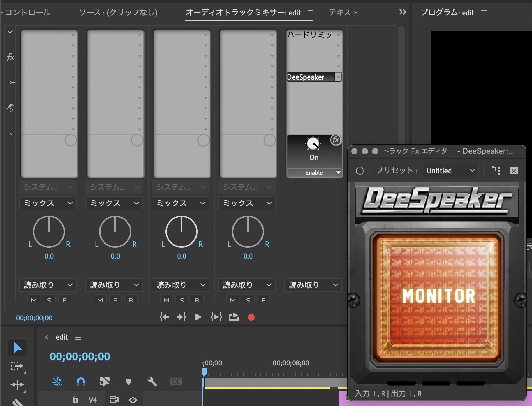532x406 pixels.
Task: Open first track's システム input dropdown
Action: tap(48, 187)
